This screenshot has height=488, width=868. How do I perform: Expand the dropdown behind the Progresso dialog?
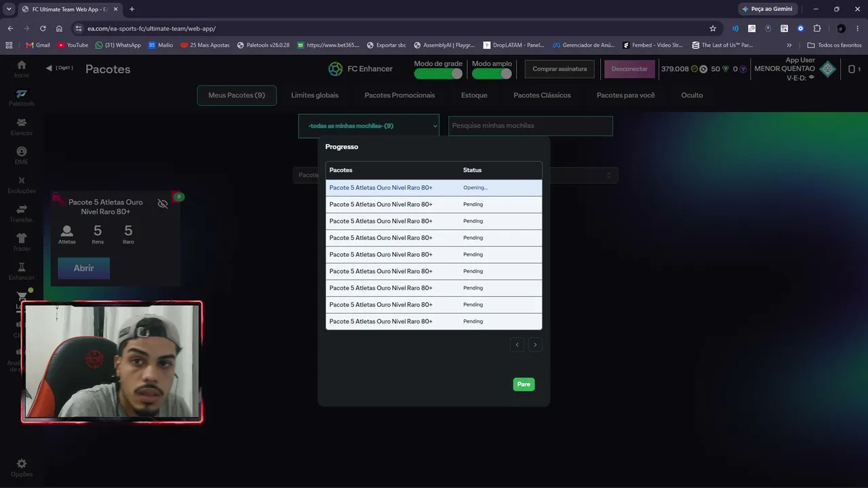[x=608, y=175]
